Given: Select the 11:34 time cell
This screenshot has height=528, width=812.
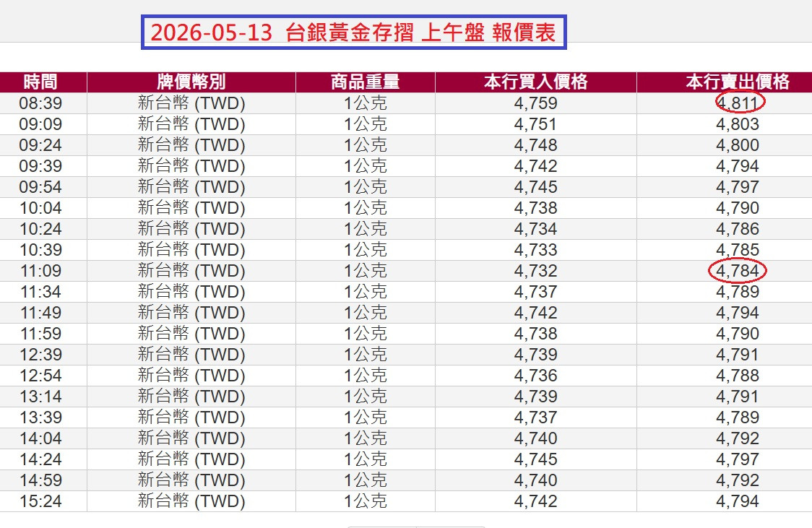Looking at the screenshot, I should pyautogui.click(x=40, y=292).
